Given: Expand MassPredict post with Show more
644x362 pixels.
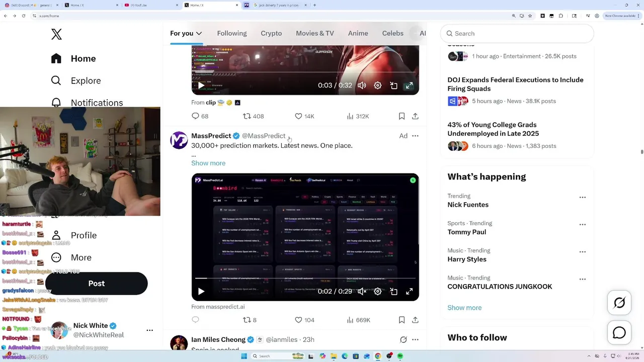Looking at the screenshot, I should tap(208, 163).
